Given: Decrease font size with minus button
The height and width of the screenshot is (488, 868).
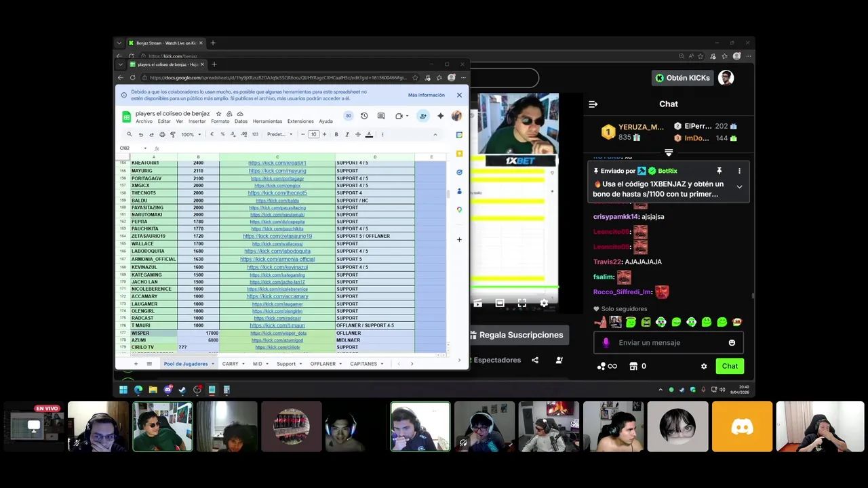Looking at the screenshot, I should point(303,134).
